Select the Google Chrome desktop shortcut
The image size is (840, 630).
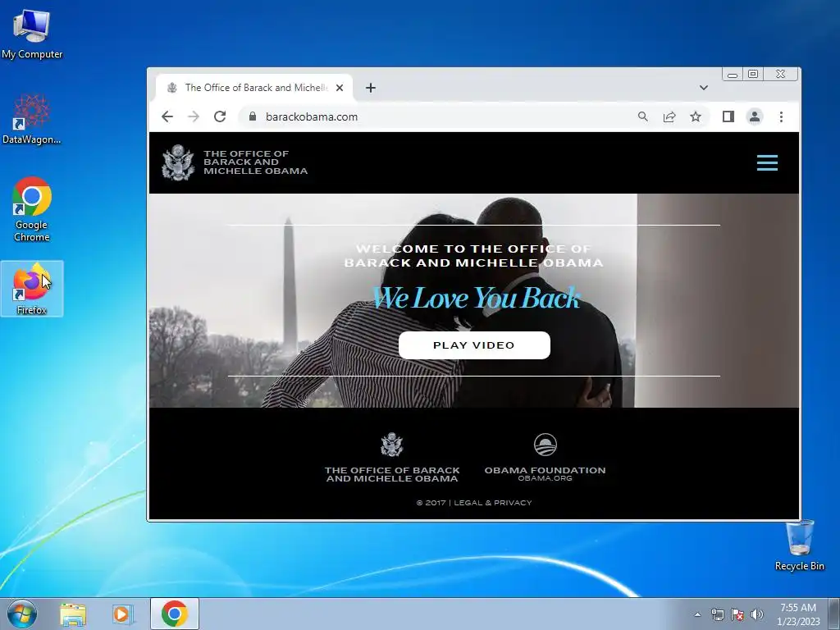coord(32,209)
